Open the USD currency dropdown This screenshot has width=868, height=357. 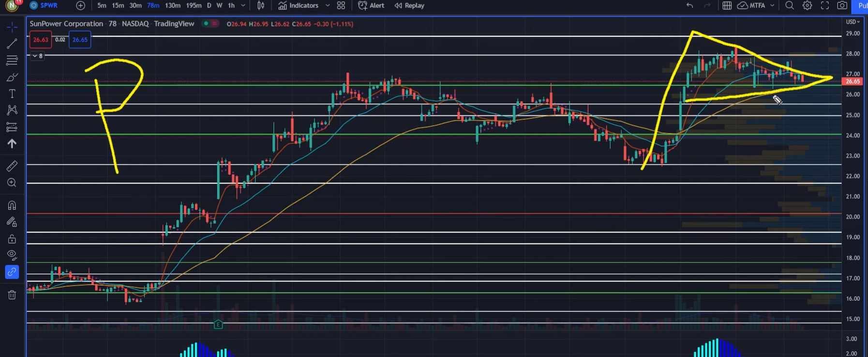(x=853, y=22)
